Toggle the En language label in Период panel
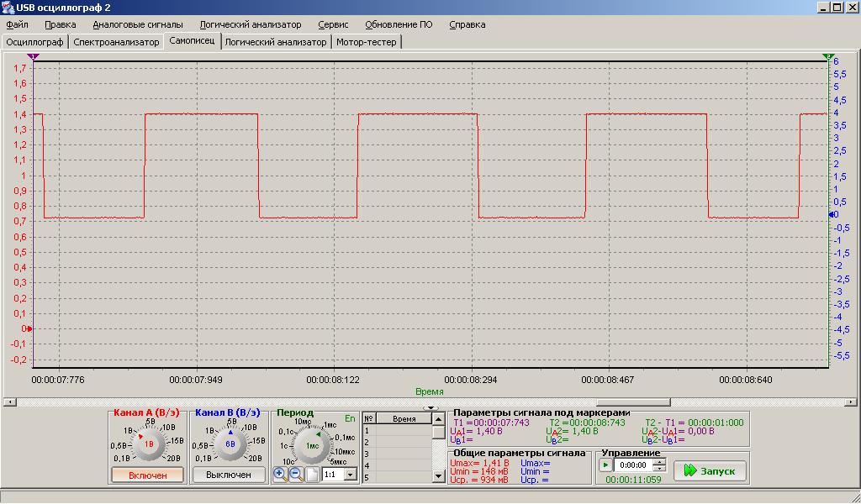 click(x=350, y=417)
